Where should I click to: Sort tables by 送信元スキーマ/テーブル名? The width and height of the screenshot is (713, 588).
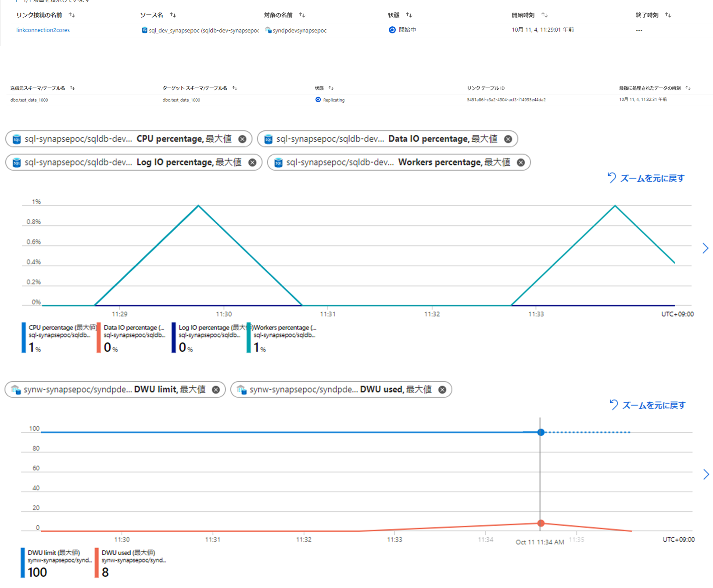72,88
